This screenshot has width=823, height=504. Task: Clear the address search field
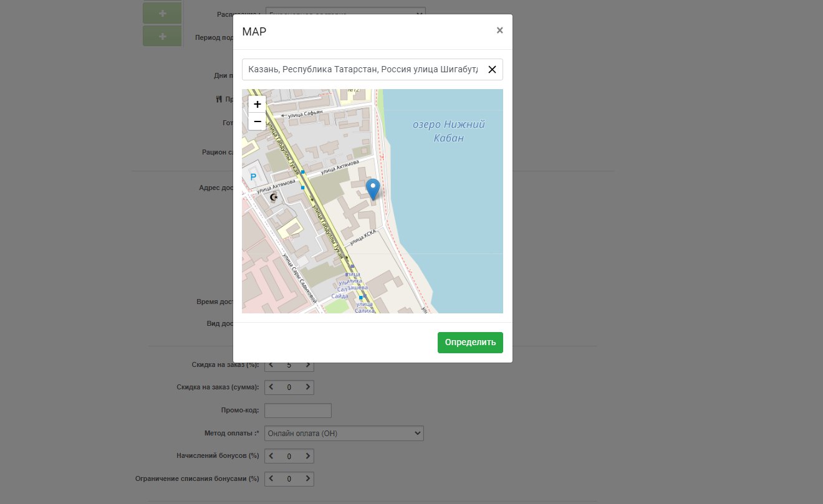(492, 70)
